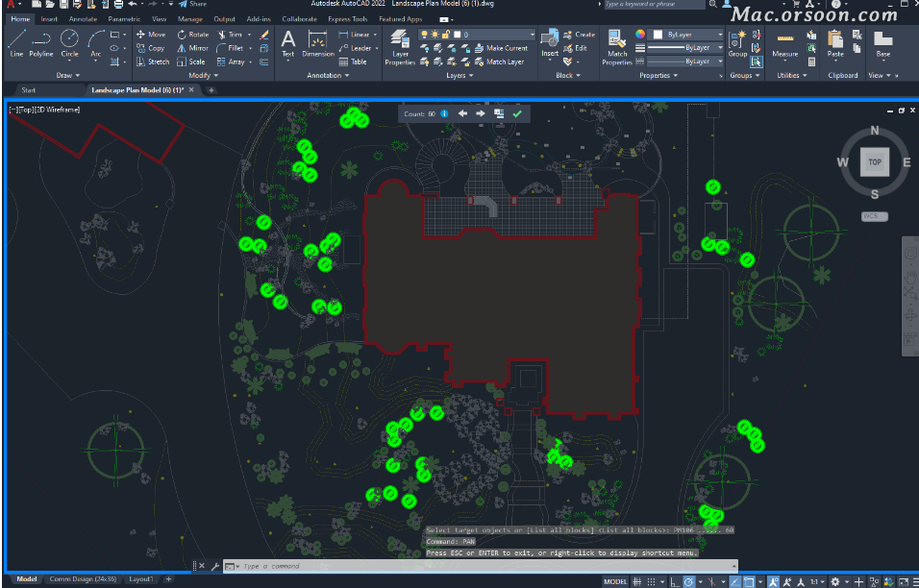This screenshot has width=919, height=588.
Task: Select the Line draw tool
Action: (x=16, y=42)
